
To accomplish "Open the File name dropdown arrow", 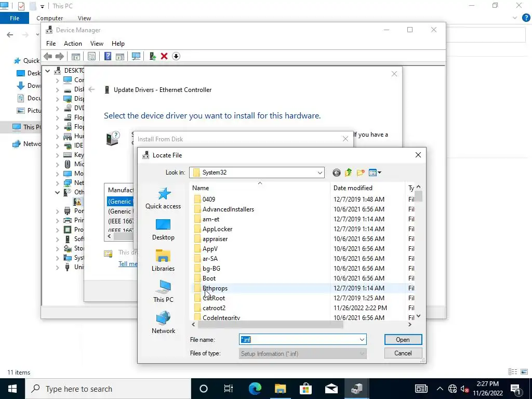I will 362,340.
